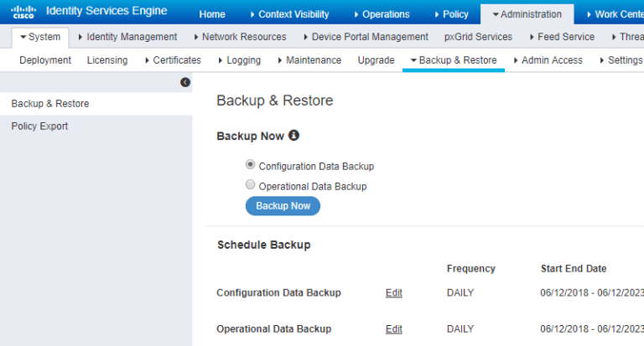The image size is (644, 346).
Task: Click DAILY in Operational Data Backup row
Action: click(460, 328)
